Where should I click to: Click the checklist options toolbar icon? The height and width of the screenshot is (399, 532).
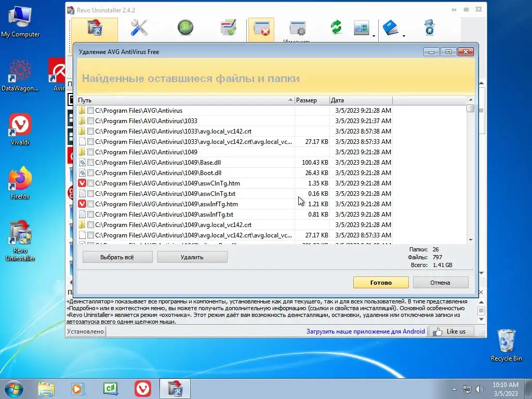point(229,28)
